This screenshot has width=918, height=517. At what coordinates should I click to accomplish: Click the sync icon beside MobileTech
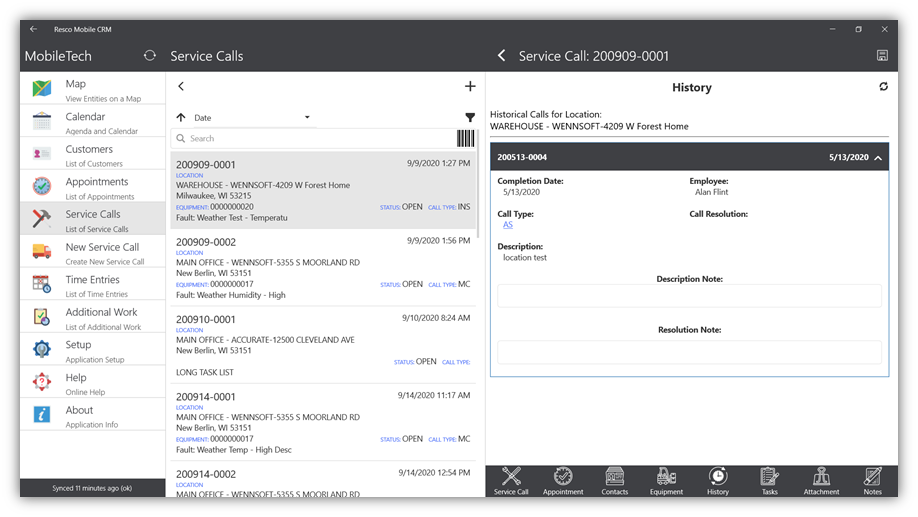coord(150,56)
